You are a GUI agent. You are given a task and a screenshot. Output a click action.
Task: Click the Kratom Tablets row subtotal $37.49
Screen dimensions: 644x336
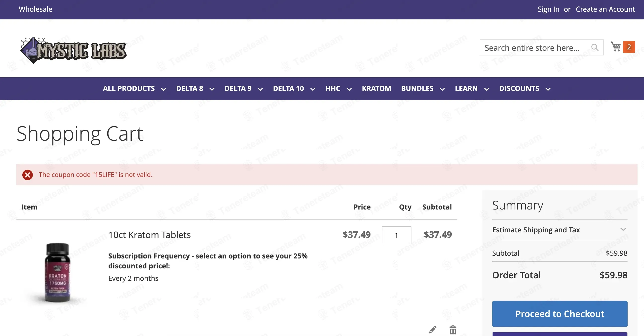(x=438, y=235)
